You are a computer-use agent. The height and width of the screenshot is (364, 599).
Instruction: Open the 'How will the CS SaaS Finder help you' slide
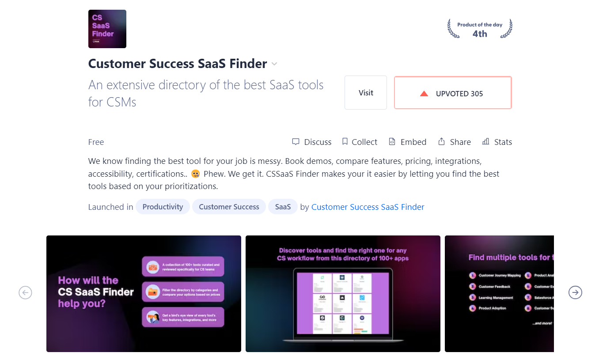coord(144,294)
